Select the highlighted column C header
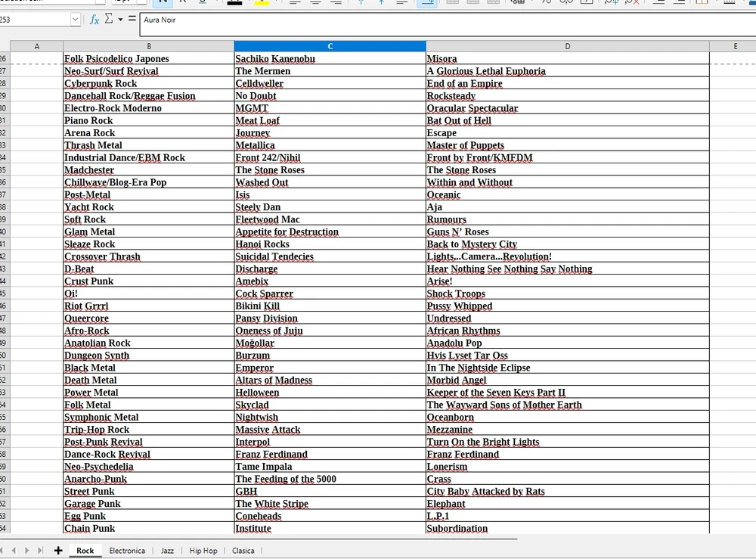756x559 pixels. 330,46
